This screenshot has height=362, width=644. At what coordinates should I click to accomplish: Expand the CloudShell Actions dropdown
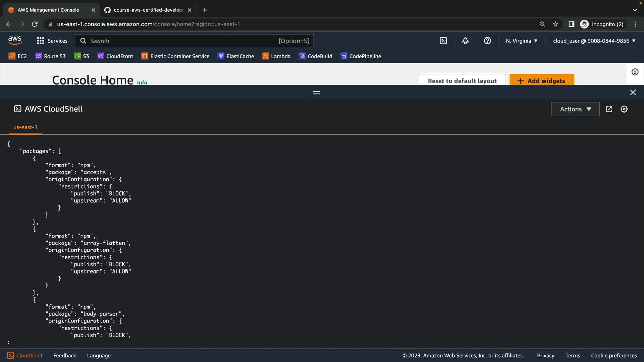[x=575, y=109]
